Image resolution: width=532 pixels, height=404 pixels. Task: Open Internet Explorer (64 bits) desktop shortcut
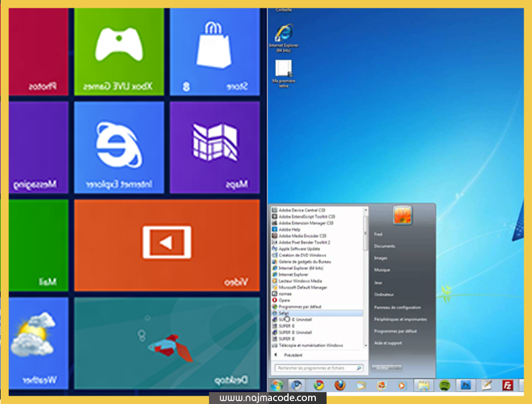[284, 38]
